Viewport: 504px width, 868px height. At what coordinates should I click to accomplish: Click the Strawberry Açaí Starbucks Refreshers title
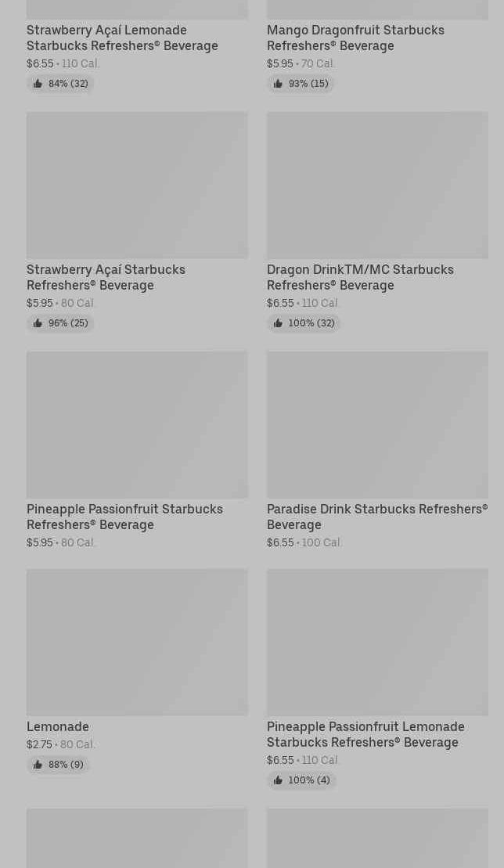(106, 277)
